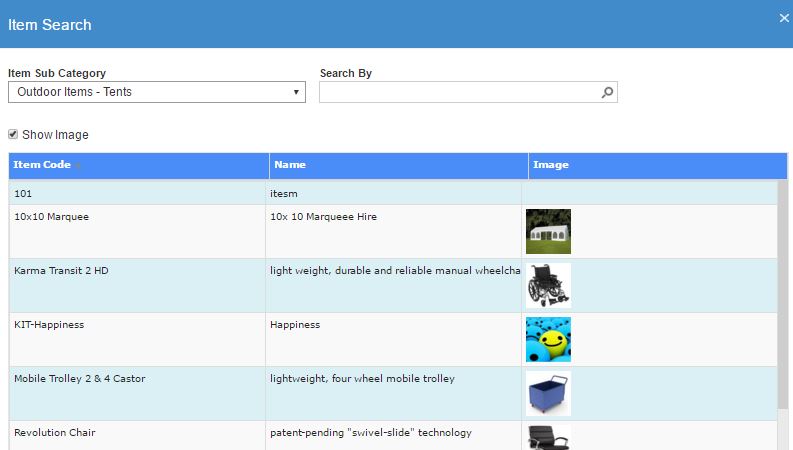
Task: Select the Karma Transit 2 HD item
Action: 61,271
